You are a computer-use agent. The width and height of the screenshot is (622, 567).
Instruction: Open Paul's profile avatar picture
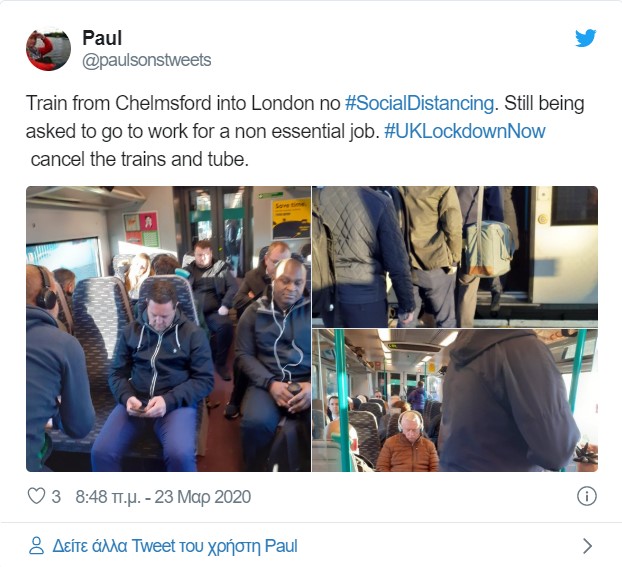pyautogui.click(x=48, y=49)
